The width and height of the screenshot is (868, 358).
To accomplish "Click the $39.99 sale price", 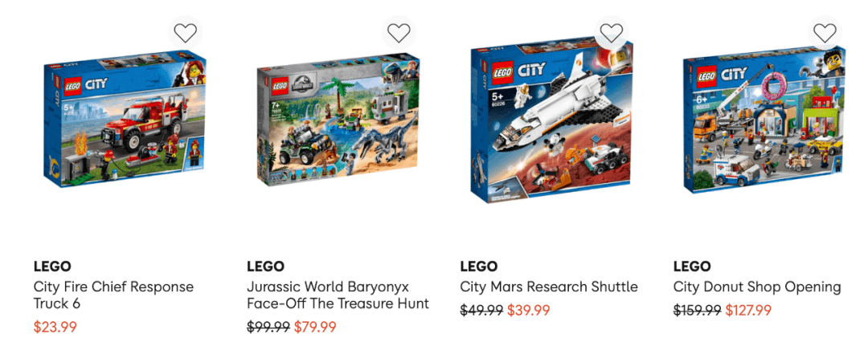I will [528, 311].
